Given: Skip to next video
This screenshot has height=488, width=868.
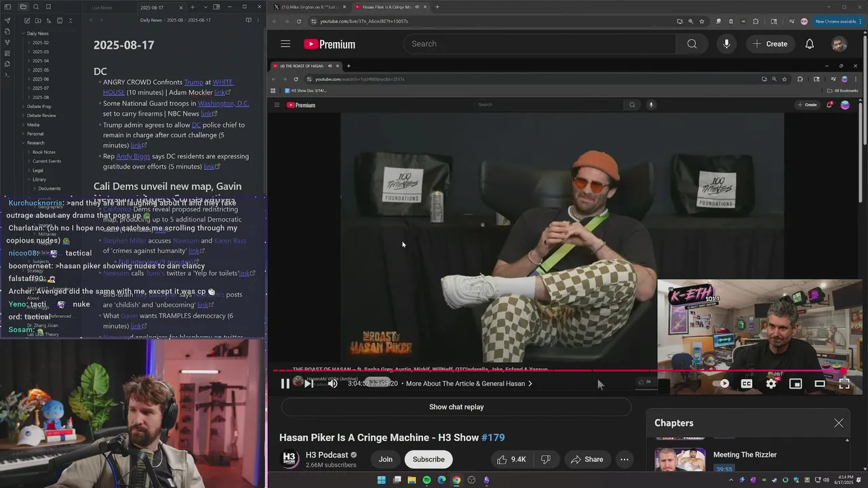Looking at the screenshot, I should tap(309, 384).
